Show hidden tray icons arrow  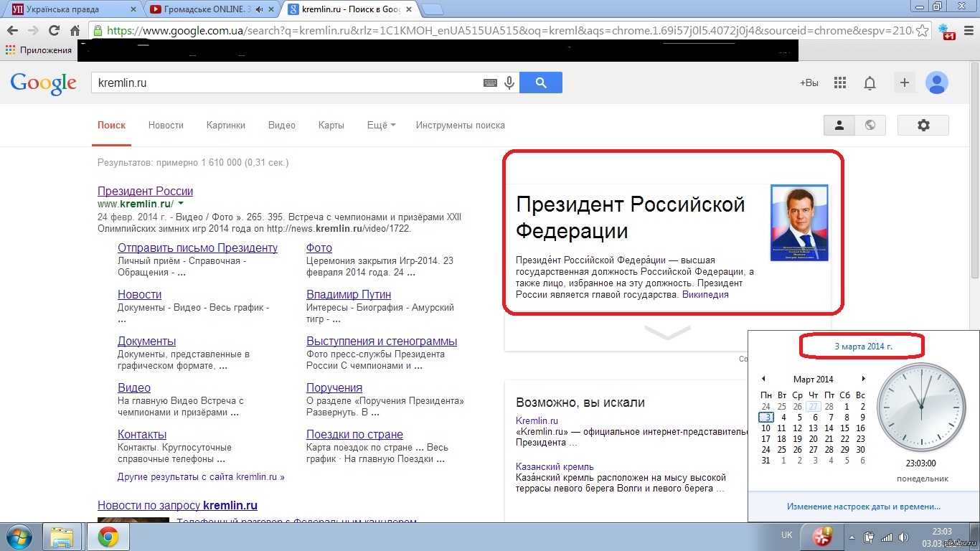coord(851,537)
